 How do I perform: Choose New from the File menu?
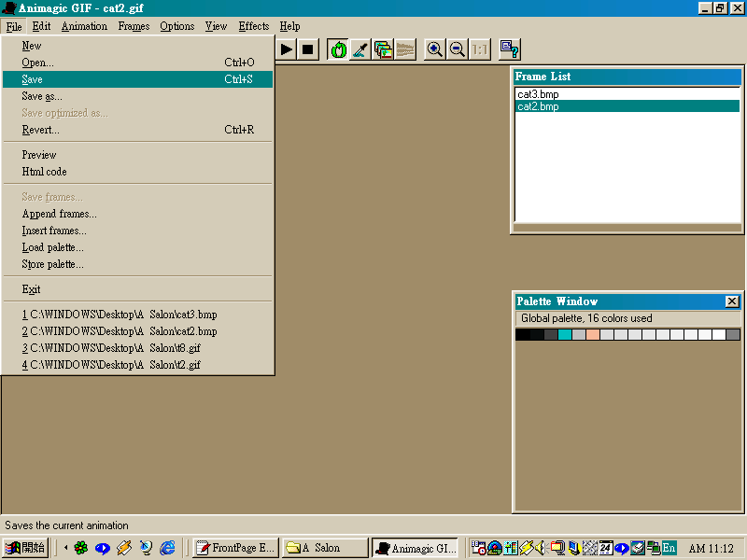click(x=137, y=46)
